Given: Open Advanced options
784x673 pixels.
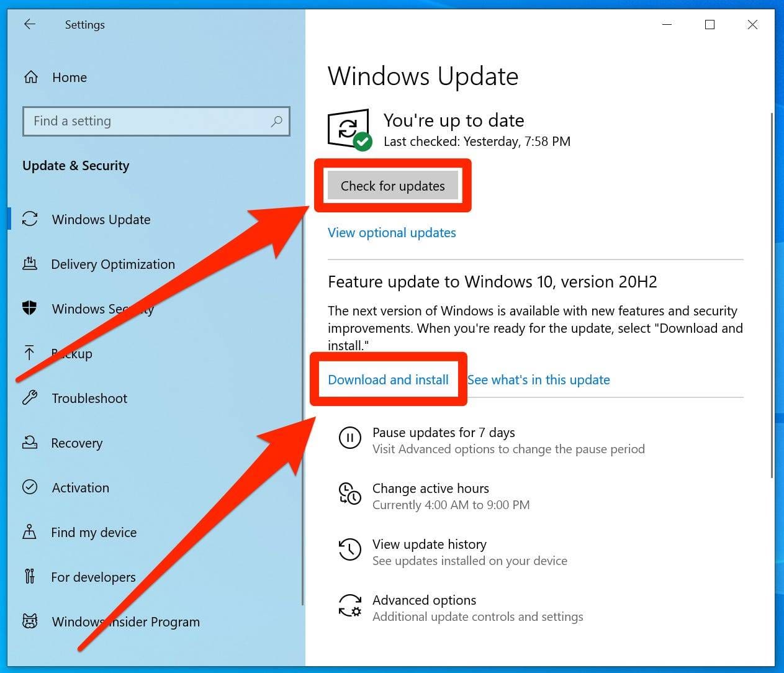Looking at the screenshot, I should coord(424,600).
